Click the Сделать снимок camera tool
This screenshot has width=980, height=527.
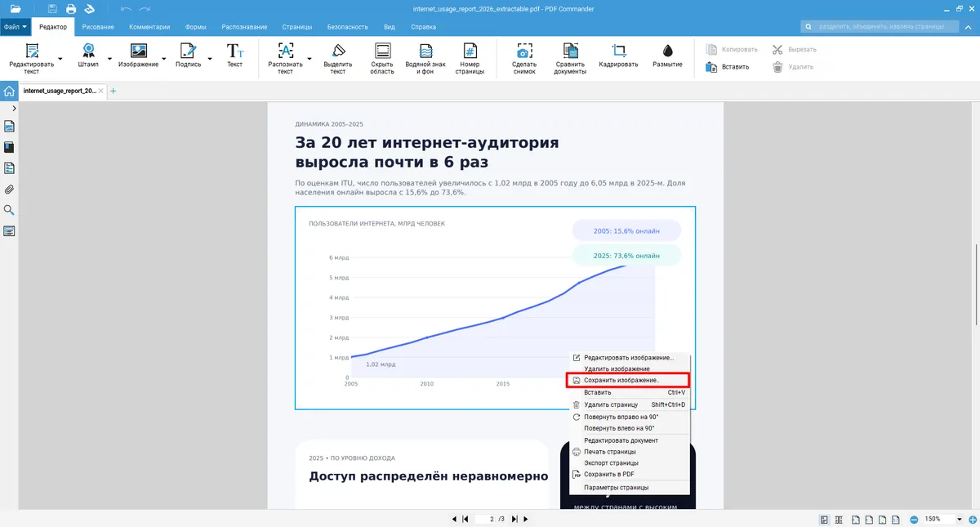[524, 57]
